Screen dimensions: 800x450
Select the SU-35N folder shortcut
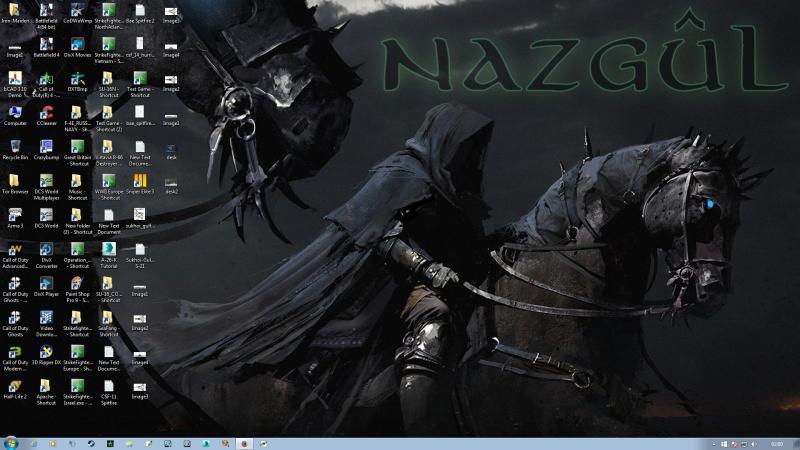[x=109, y=84]
